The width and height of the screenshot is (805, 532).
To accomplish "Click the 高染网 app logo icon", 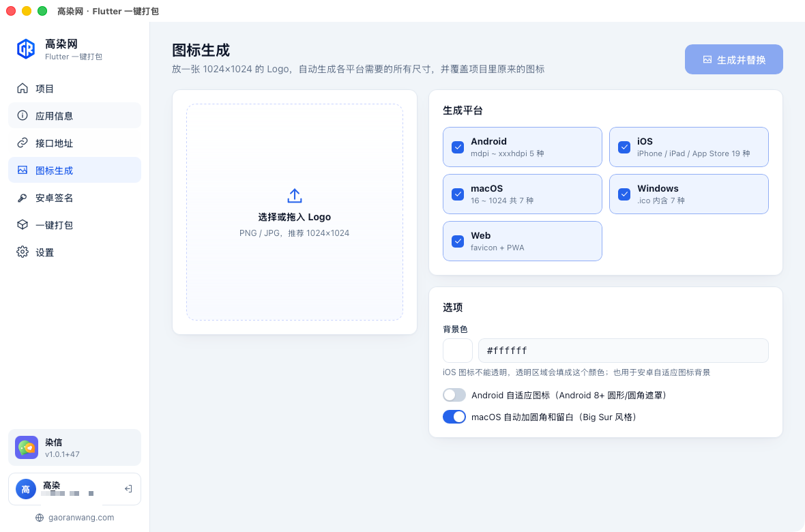I will point(26,49).
